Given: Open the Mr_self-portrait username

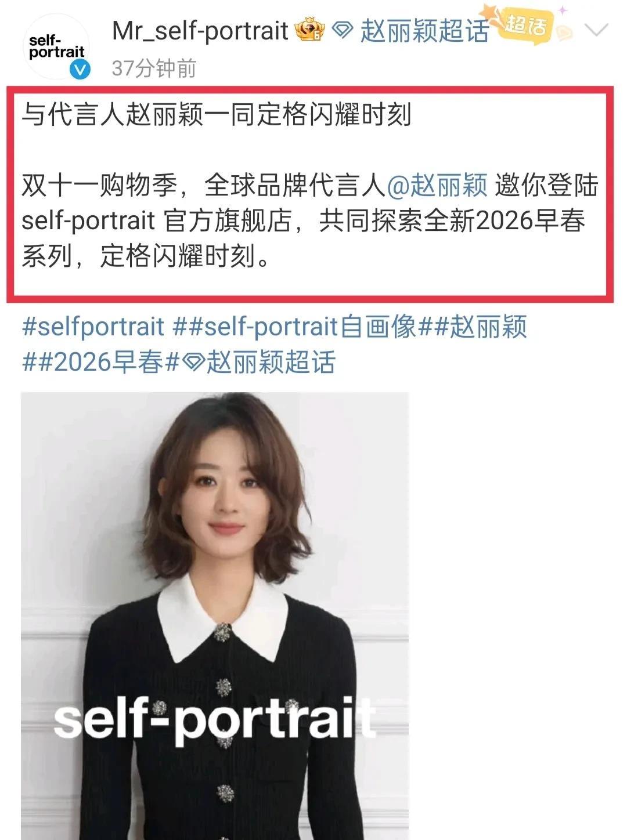Looking at the screenshot, I should pos(200,31).
